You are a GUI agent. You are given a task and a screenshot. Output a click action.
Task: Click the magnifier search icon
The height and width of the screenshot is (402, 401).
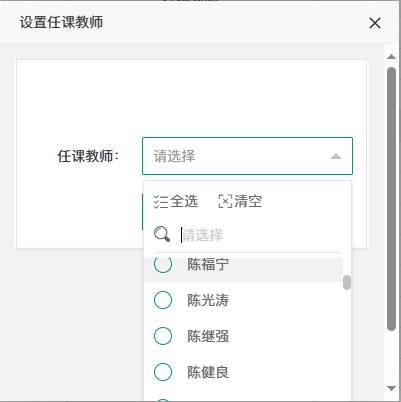[x=162, y=234]
